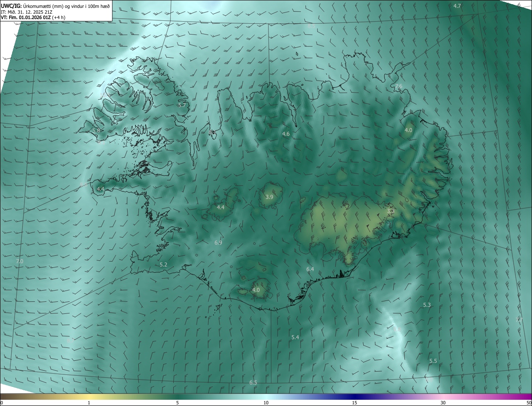Click the 5.2 value label
This screenshot has height=406, width=532.
[163, 264]
